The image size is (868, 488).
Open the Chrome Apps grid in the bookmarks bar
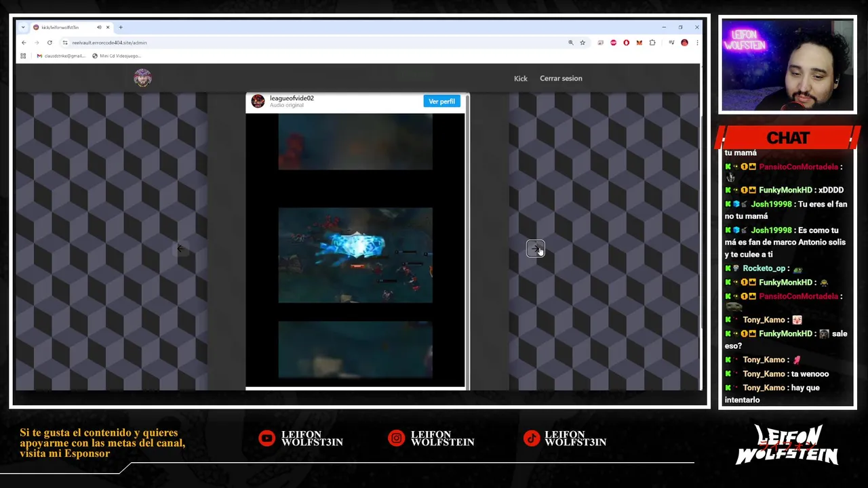[23, 56]
